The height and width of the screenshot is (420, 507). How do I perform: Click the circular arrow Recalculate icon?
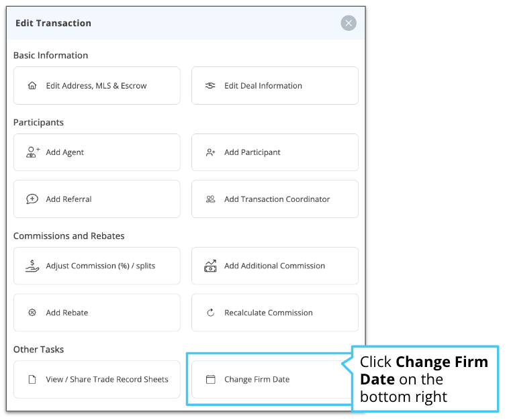[x=210, y=313]
